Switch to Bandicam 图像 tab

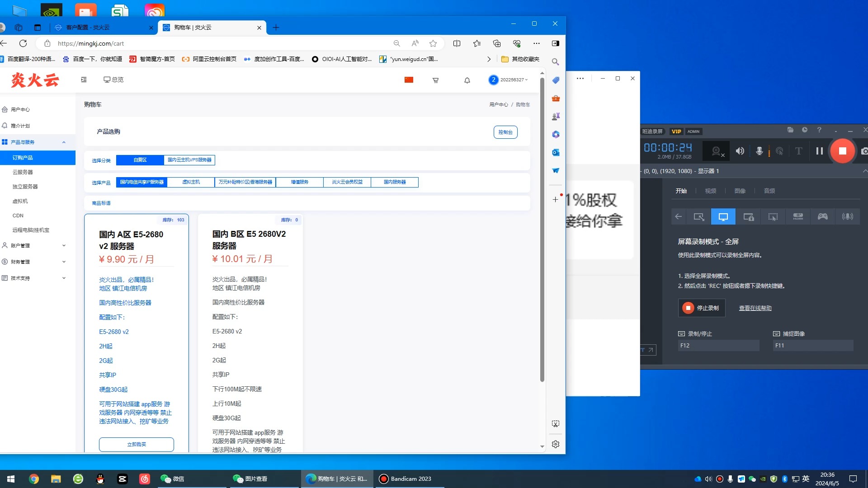click(x=740, y=191)
